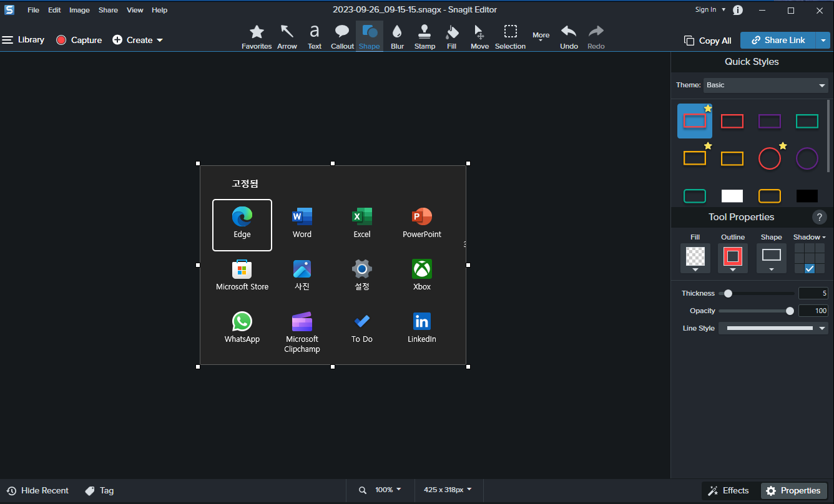Viewport: 834px width, 504px height.
Task: Open the Theme Basic dropdown
Action: point(766,85)
